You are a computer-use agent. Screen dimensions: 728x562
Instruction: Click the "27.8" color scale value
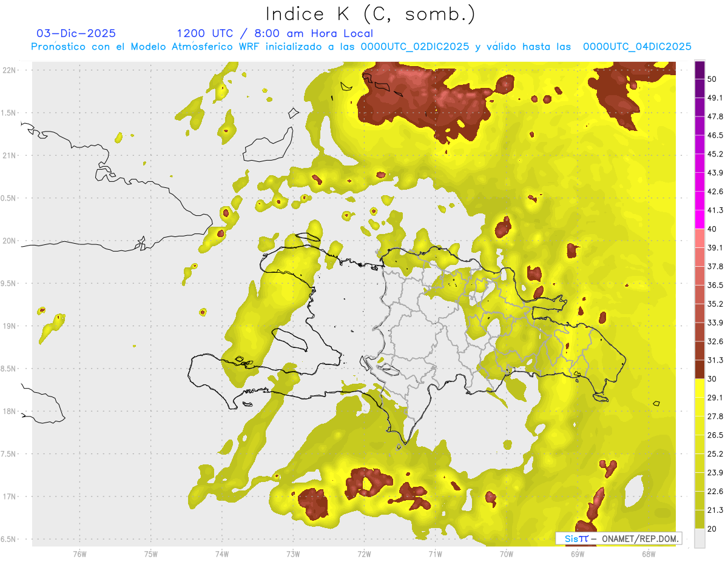coord(715,416)
